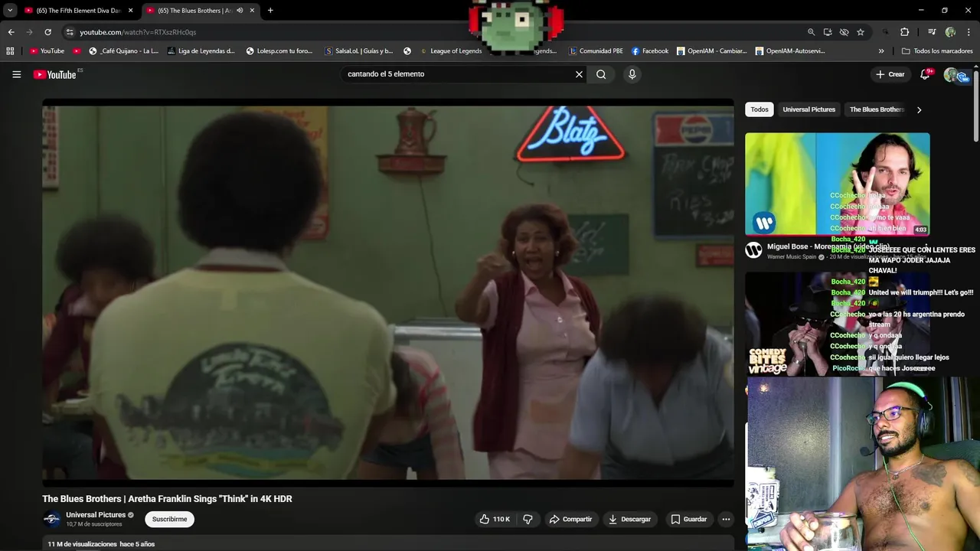Screen dimensions: 980x551
Task: Open the Liga de Leyendas bookmark
Action: pos(201,51)
